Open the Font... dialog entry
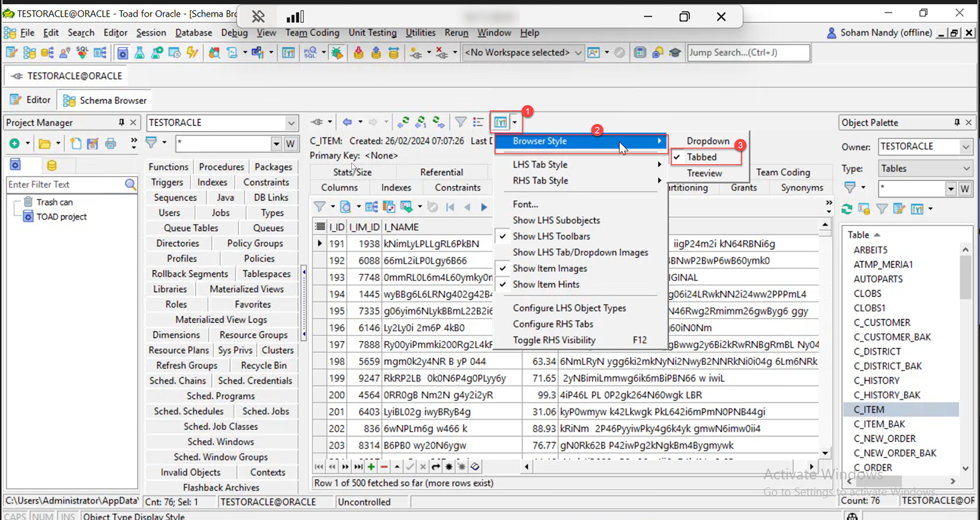The height and width of the screenshot is (520, 980). pos(525,204)
